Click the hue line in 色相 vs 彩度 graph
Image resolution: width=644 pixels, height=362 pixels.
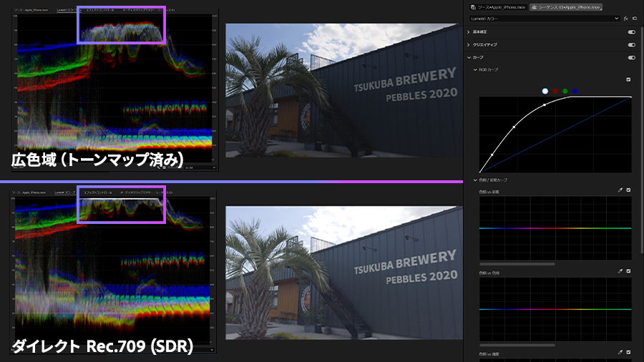[555, 228]
